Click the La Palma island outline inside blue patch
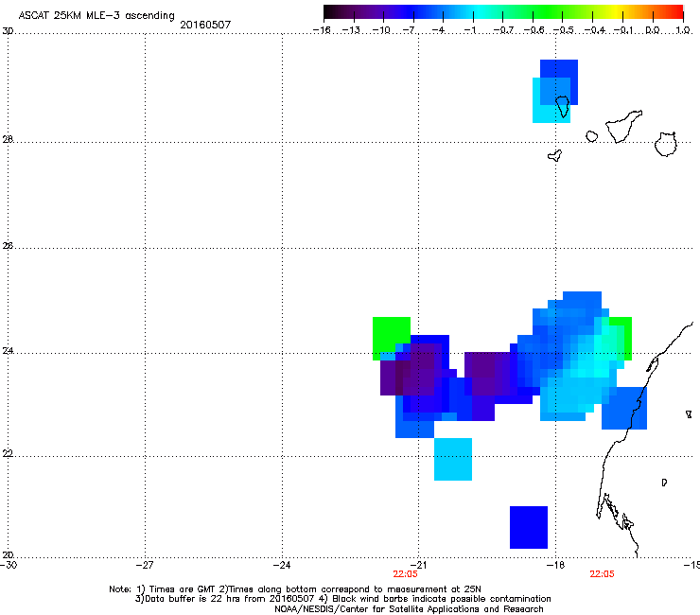 [563, 106]
